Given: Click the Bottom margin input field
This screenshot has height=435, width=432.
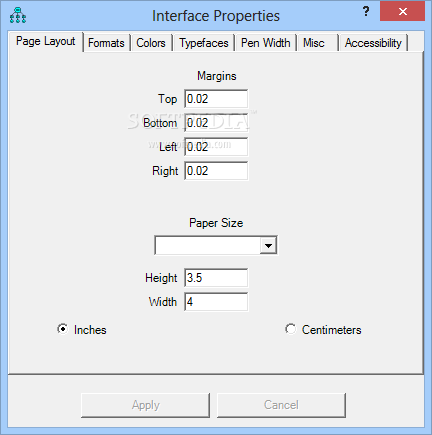Looking at the screenshot, I should pos(216,123).
